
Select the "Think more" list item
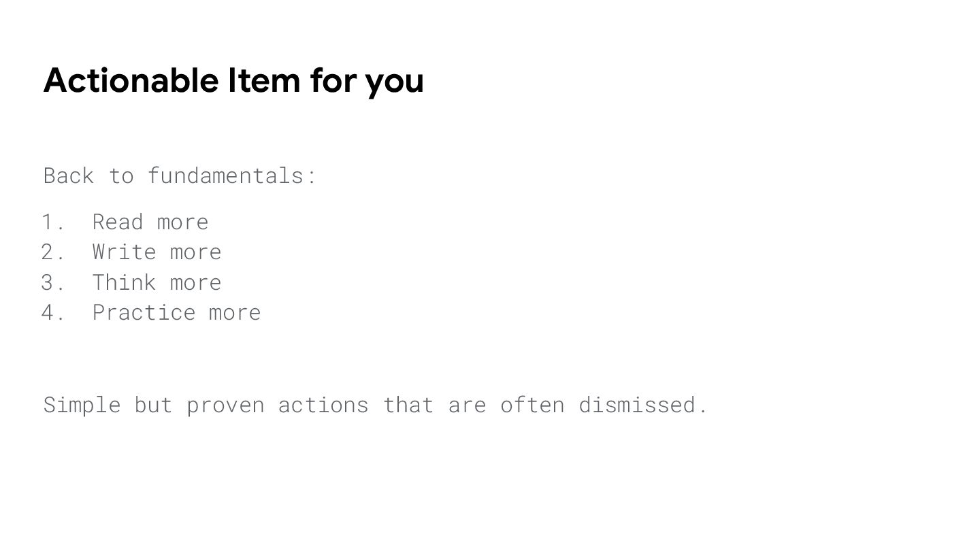pos(157,282)
